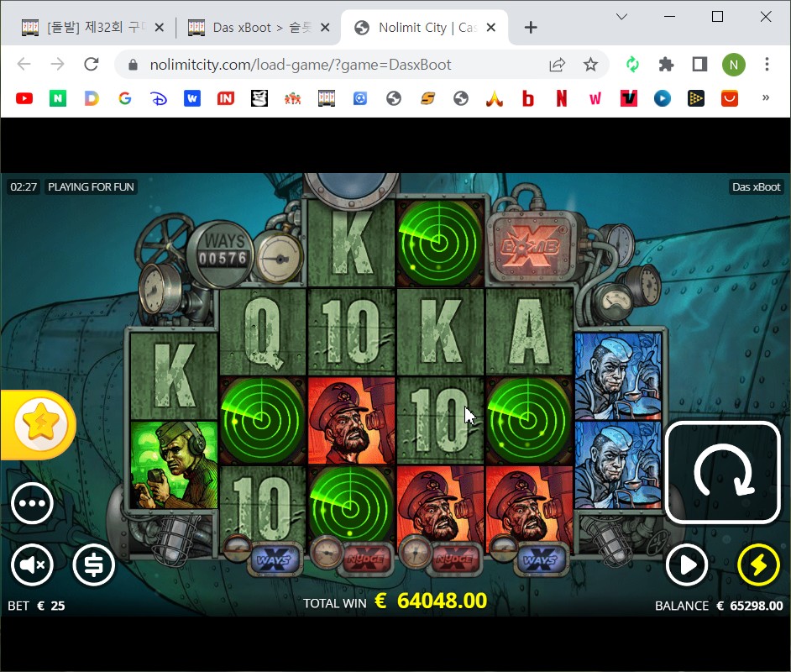Share this page icon in address bar
This screenshot has width=791, height=672.
click(x=557, y=65)
